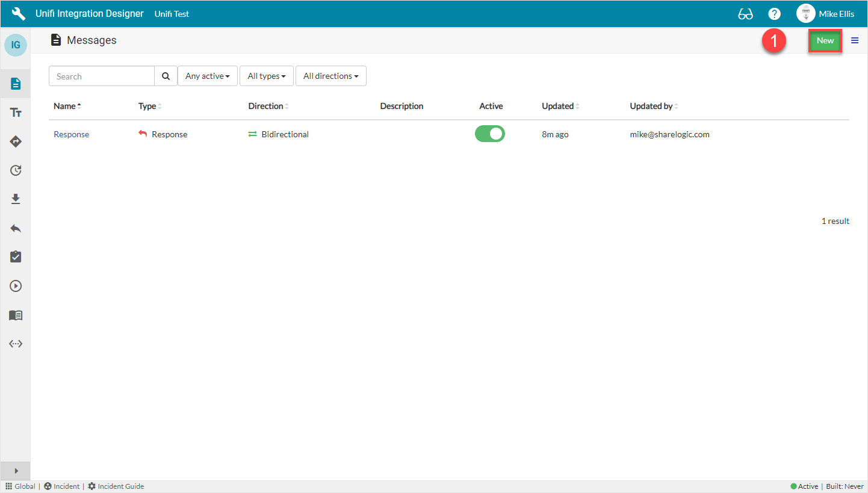Click the documentation book icon in sidebar
Viewport: 868px width, 493px height.
15,315
